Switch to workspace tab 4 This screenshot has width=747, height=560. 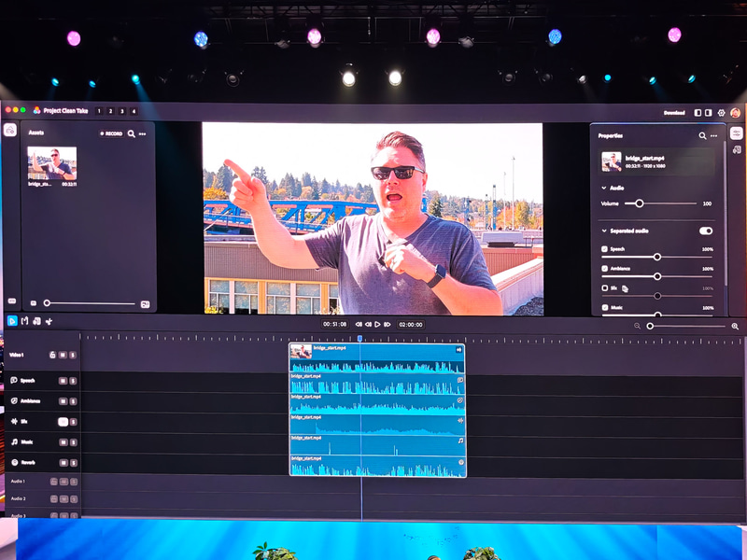[134, 111]
